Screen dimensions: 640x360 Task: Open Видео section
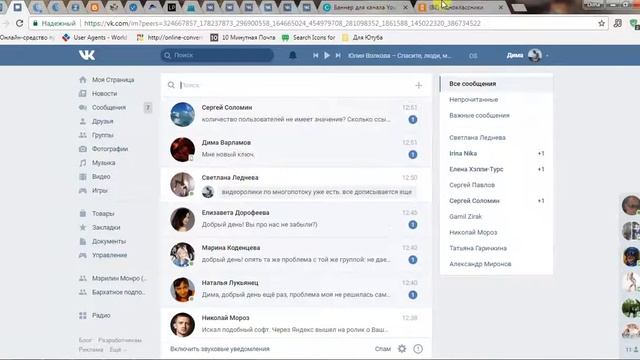point(101,177)
